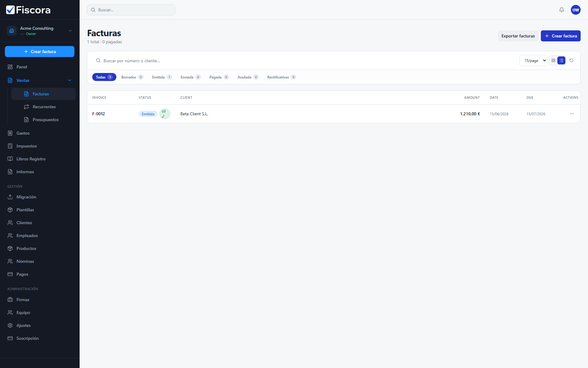Show the Borrador invoices tab

pos(132,77)
